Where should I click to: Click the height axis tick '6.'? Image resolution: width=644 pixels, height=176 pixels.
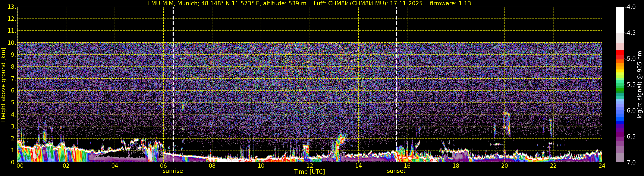13,91
